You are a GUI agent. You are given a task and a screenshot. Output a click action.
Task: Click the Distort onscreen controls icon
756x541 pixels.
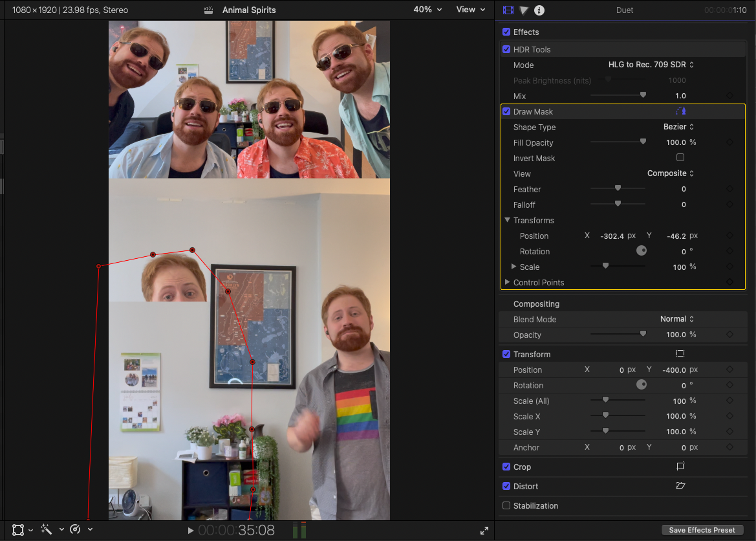(680, 486)
